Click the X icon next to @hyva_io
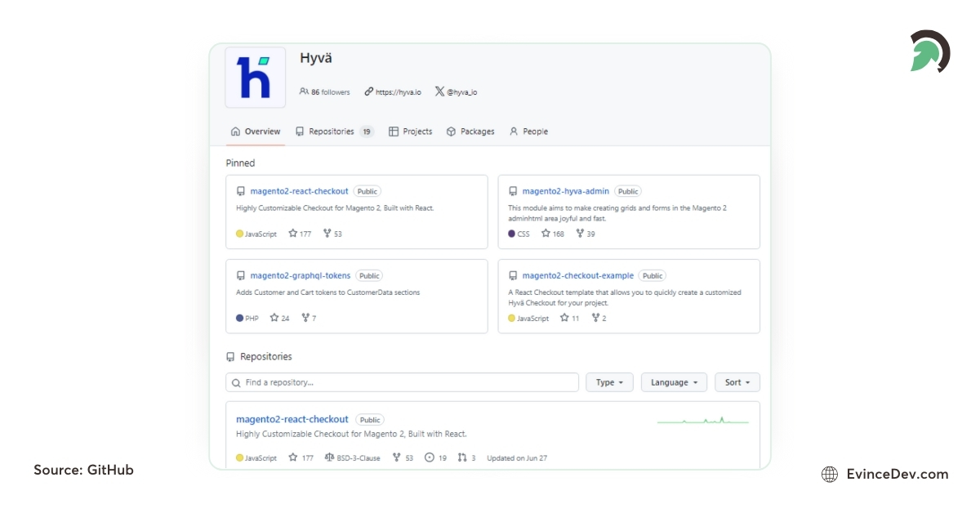This screenshot has width=980, height=513. pos(439,91)
